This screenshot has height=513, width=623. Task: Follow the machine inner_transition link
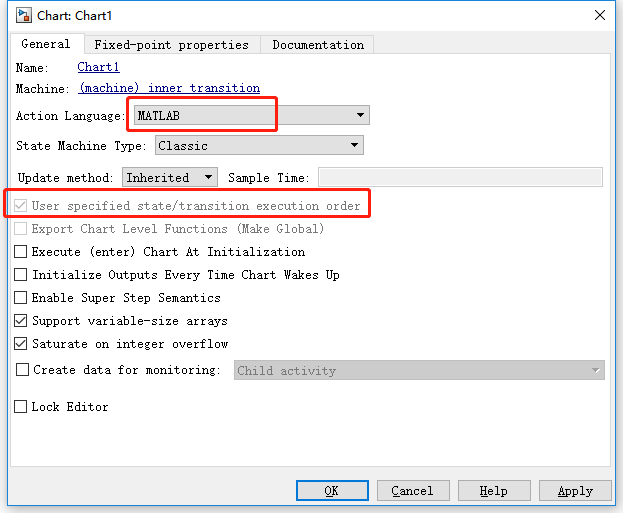pyautogui.click(x=169, y=88)
